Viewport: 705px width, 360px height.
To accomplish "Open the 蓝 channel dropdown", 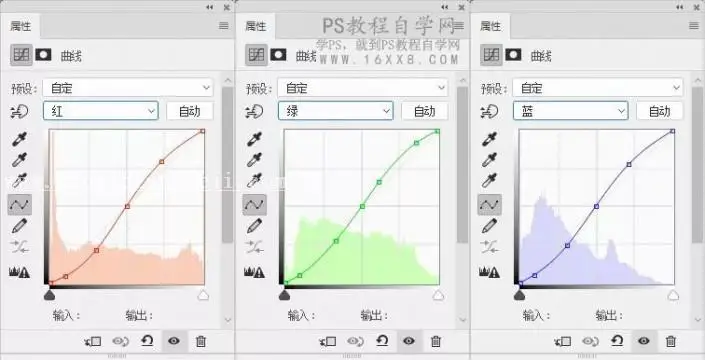I will 571,111.
